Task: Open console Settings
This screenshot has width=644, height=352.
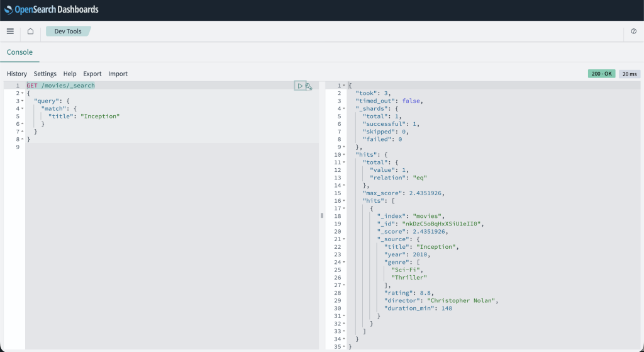Action: point(45,74)
